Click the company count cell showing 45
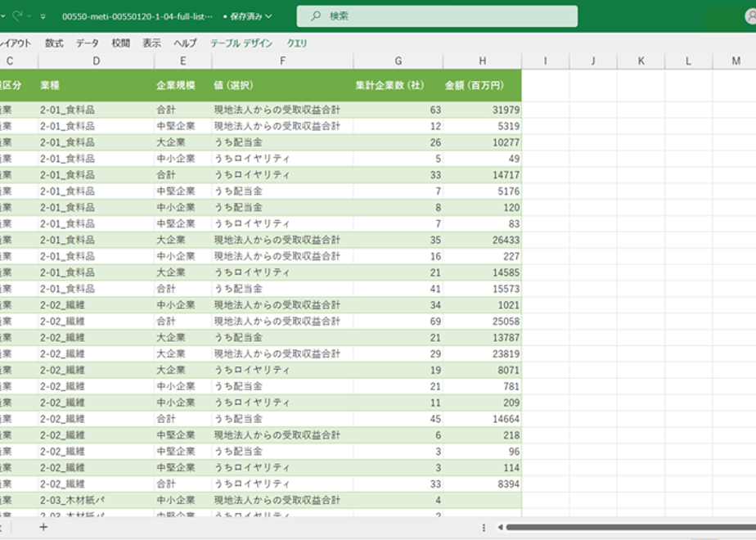Image resolution: width=756 pixels, height=540 pixels. click(398, 419)
